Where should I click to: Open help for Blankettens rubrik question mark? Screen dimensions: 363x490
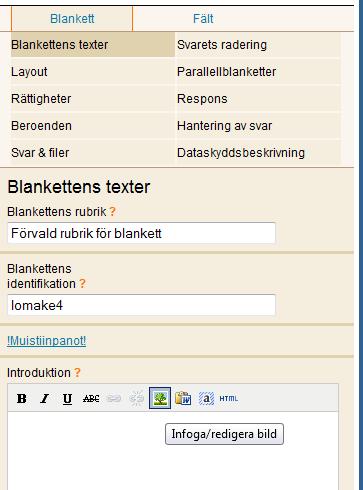point(113,212)
